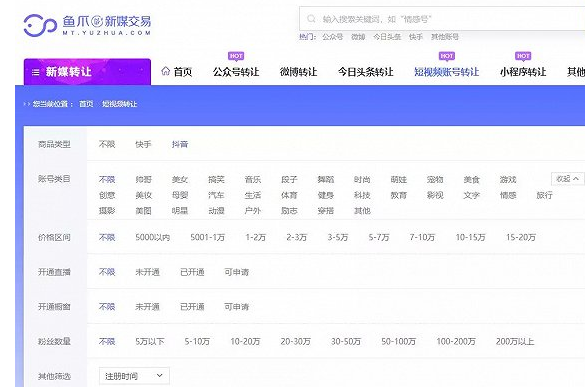The image size is (585, 387).
Task: Collapse categories with the 收起 button
Action: click(567, 179)
